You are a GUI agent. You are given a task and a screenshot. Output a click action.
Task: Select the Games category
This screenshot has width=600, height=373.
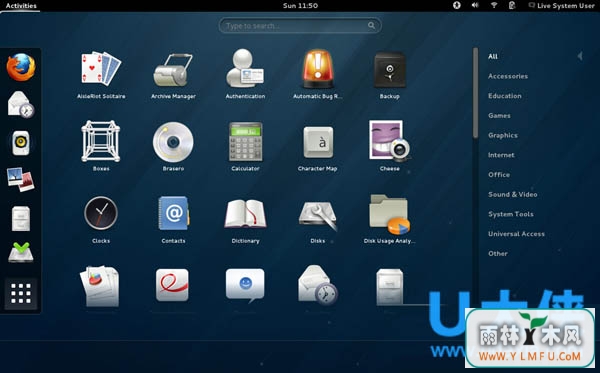tap(499, 116)
